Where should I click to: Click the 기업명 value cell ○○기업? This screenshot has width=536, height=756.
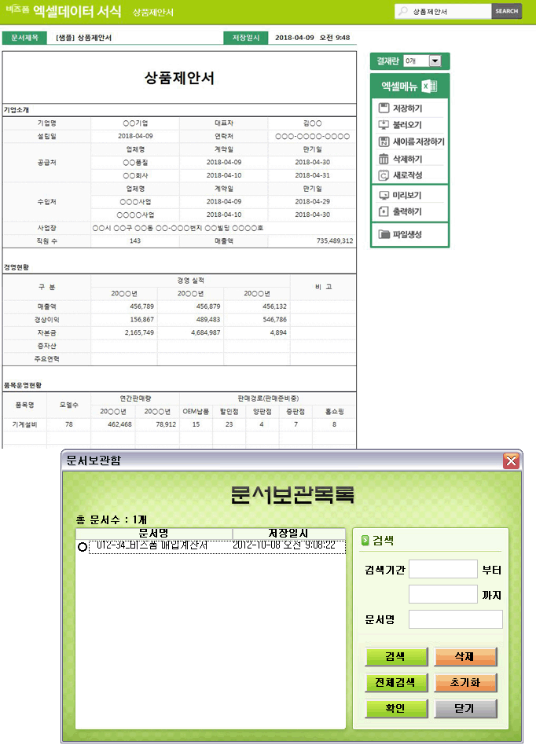(x=135, y=123)
